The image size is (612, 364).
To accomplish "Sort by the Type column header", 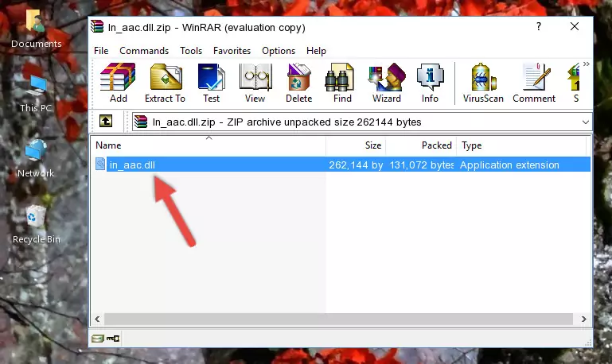I will tap(521, 145).
